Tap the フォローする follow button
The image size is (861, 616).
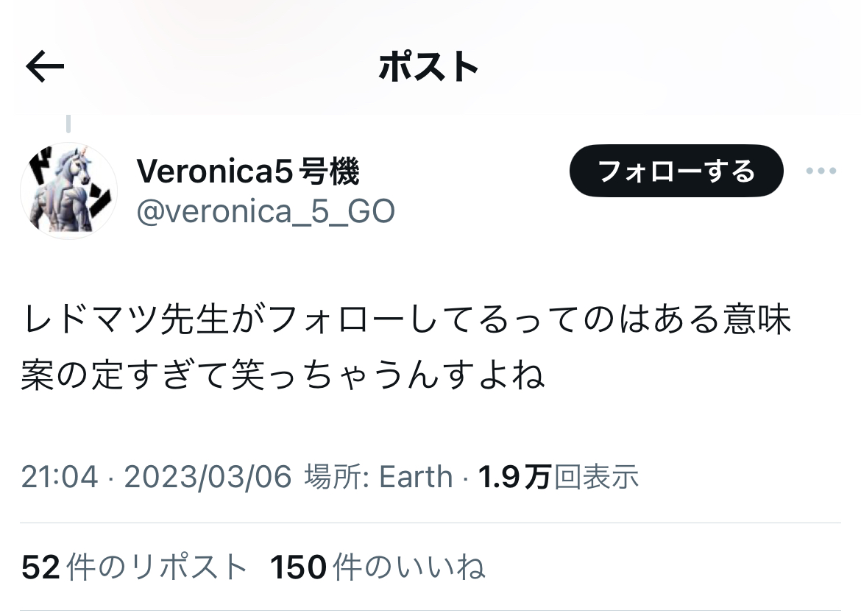[x=676, y=171]
